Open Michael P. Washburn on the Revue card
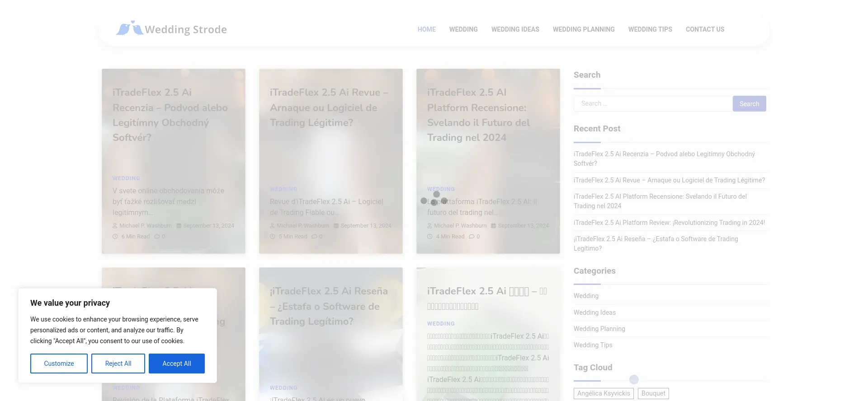 303,226
